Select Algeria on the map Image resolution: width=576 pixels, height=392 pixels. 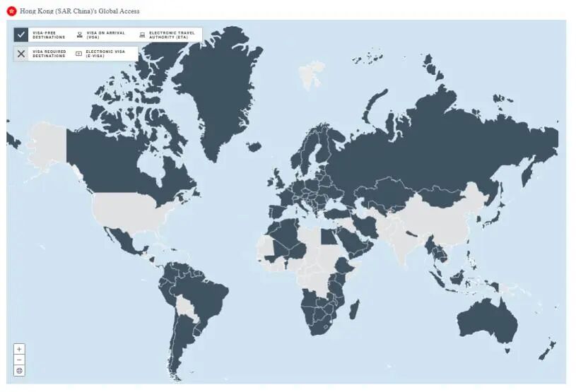(288, 233)
